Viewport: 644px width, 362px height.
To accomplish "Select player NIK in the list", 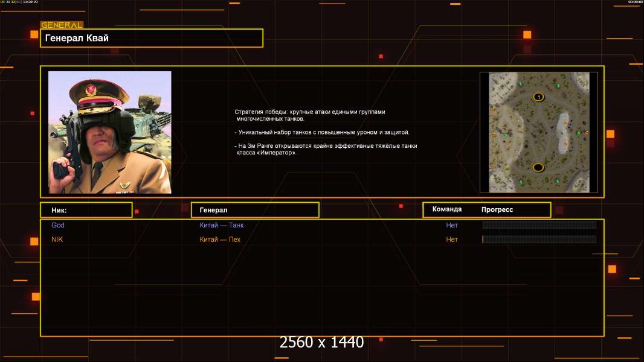I will pos(57,240).
